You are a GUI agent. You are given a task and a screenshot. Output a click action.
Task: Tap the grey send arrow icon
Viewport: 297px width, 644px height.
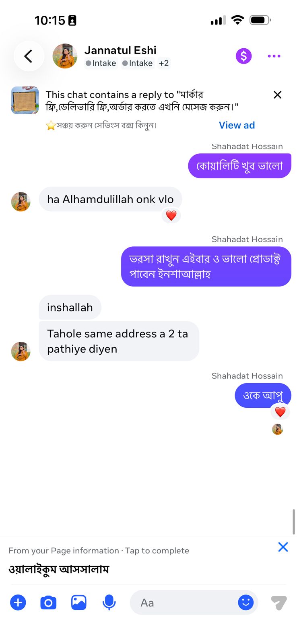click(x=279, y=603)
